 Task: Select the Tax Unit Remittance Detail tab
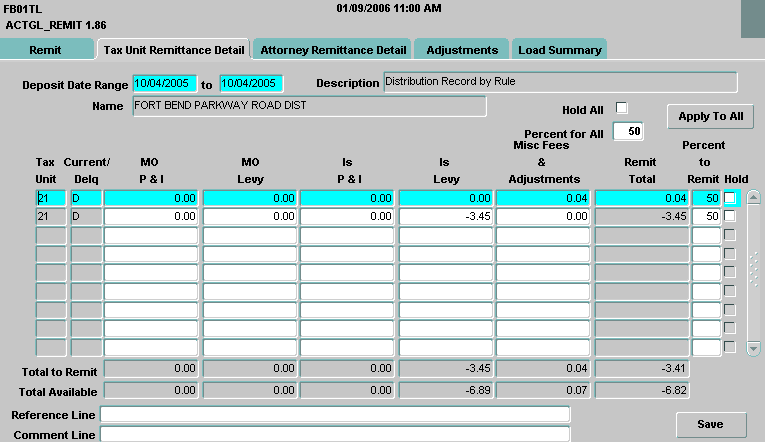[x=174, y=49]
